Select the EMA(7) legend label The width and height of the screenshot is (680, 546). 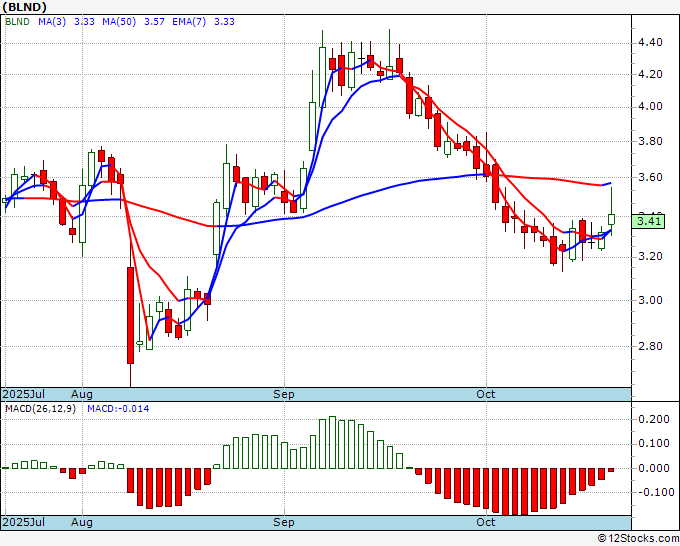[x=189, y=21]
